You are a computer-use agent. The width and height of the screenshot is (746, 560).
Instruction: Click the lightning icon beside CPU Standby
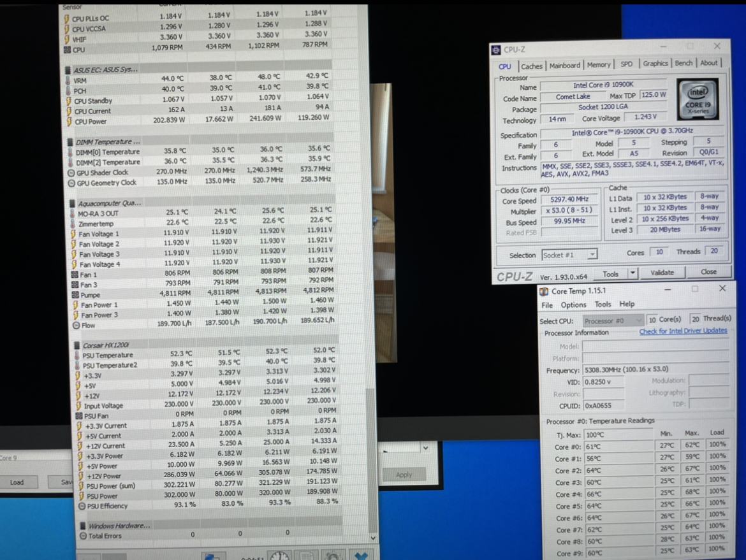pos(68,101)
